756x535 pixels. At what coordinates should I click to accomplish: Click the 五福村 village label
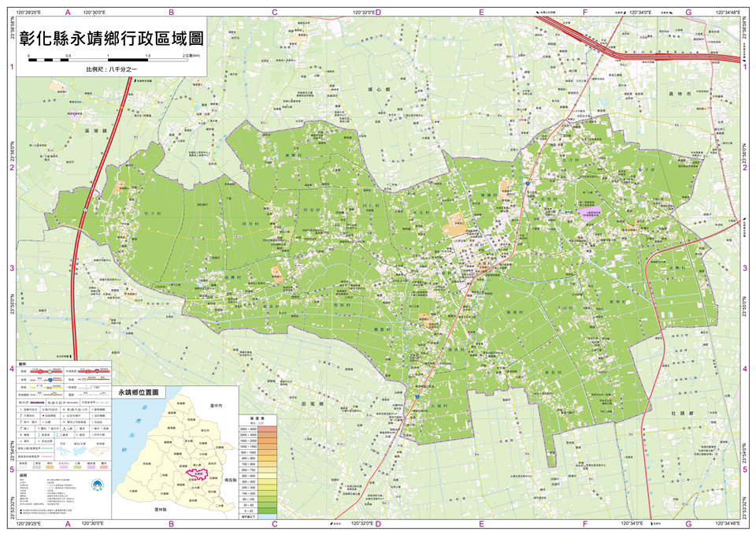439,407
